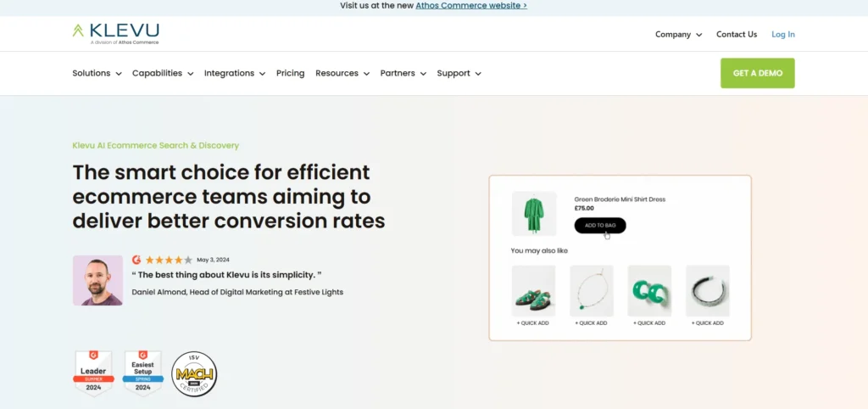The image size is (868, 409).
Task: Open the G2 Leader Summer 2024 badge
Action: click(93, 373)
